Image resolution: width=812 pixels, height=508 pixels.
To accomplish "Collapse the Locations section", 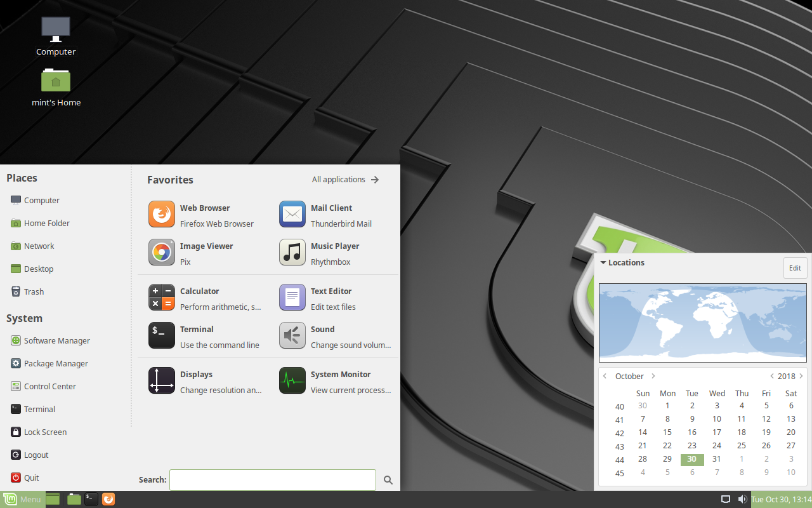I will tap(603, 263).
